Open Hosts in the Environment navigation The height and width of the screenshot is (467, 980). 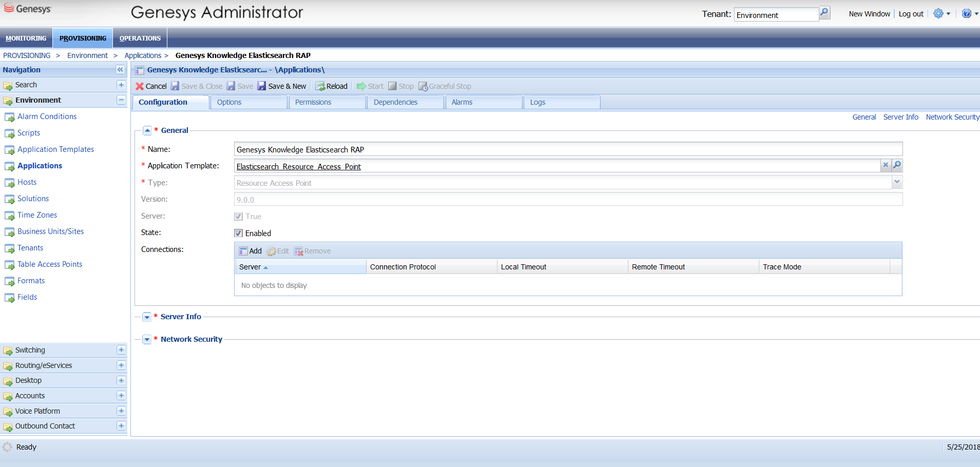[27, 182]
